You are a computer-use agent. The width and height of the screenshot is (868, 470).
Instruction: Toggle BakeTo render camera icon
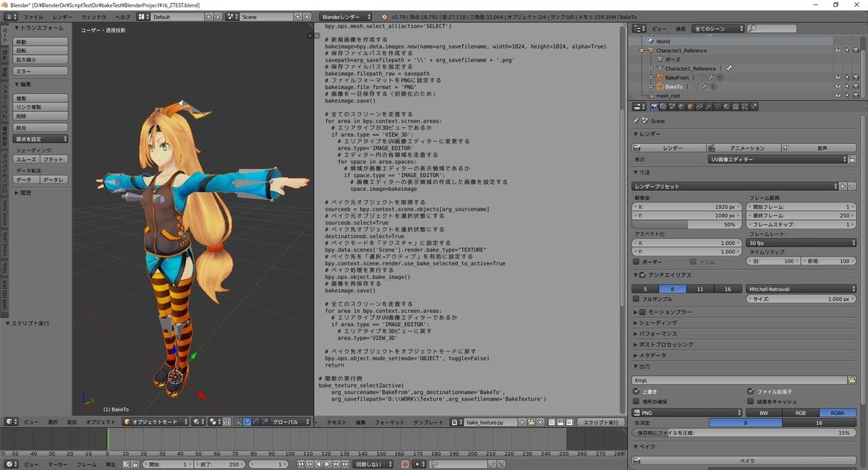pos(856,86)
